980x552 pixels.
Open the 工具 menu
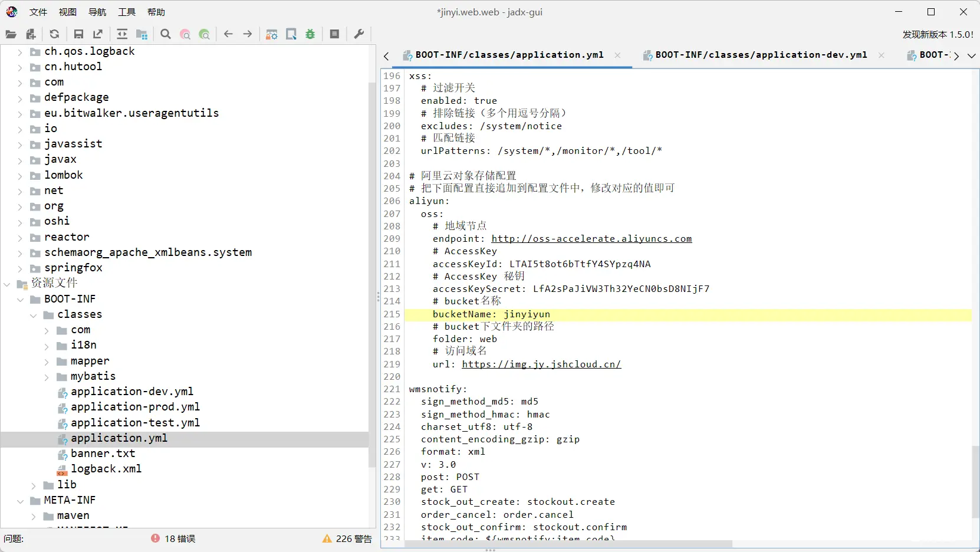point(127,12)
